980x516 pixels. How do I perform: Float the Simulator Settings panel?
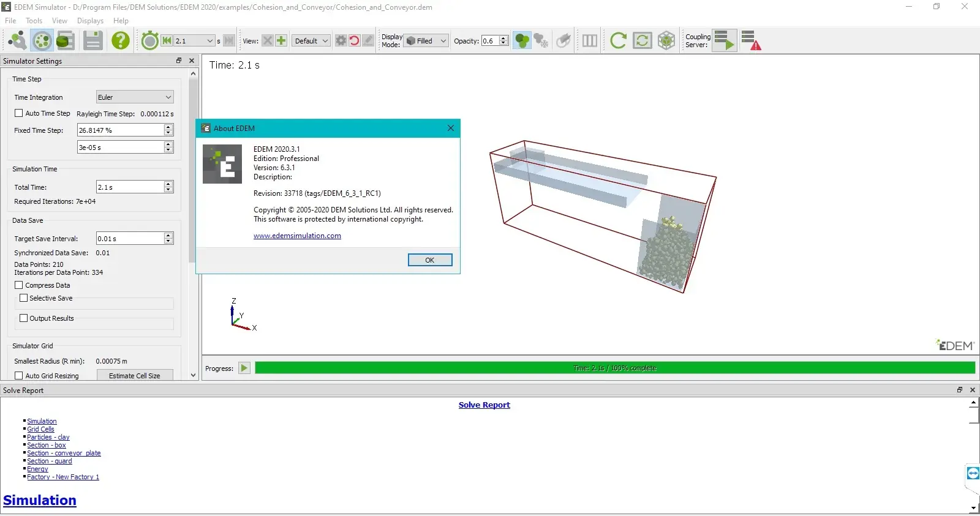tap(179, 61)
